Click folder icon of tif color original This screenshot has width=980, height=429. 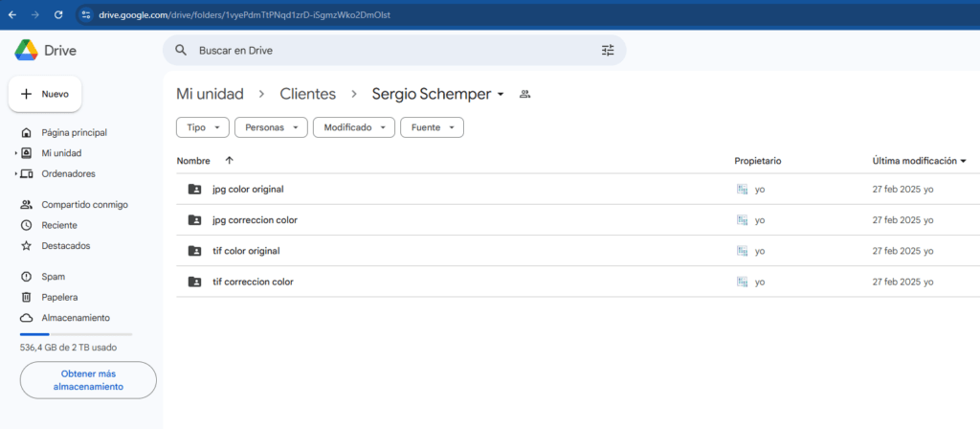(195, 251)
